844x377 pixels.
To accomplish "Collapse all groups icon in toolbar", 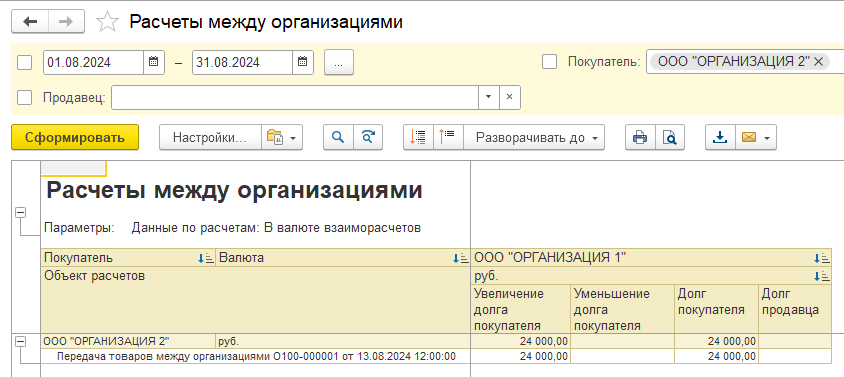I will [448, 137].
